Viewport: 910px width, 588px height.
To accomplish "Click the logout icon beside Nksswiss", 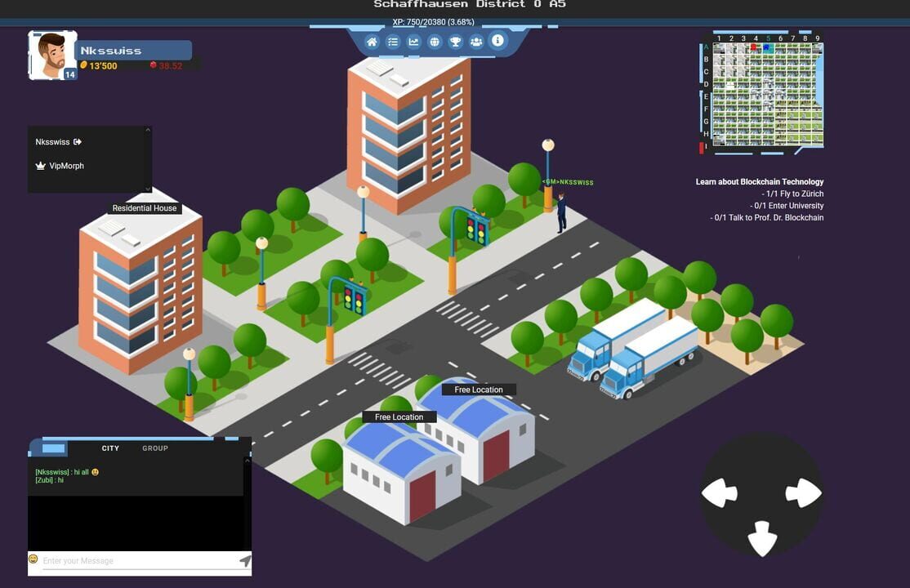I will (78, 141).
